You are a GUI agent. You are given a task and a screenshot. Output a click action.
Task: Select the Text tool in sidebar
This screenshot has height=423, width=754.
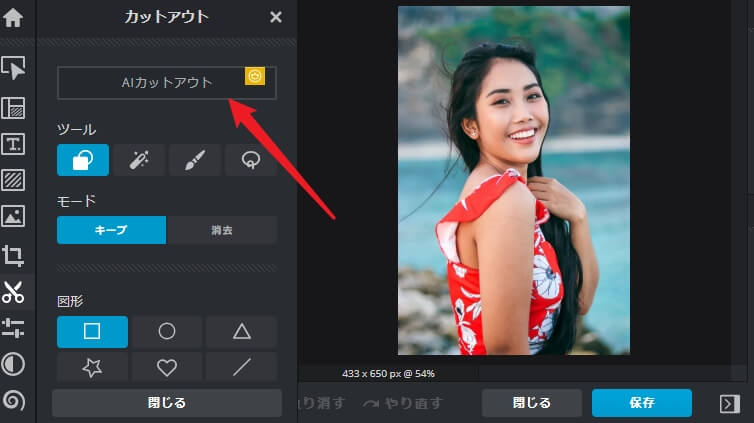[x=13, y=144]
